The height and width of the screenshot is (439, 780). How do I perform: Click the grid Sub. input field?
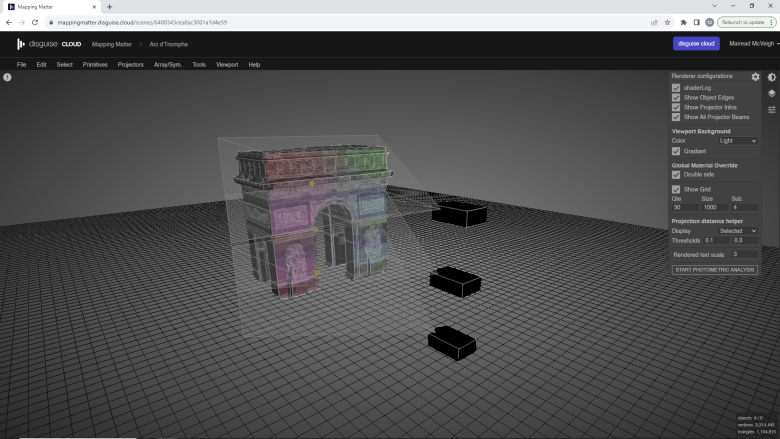point(745,207)
